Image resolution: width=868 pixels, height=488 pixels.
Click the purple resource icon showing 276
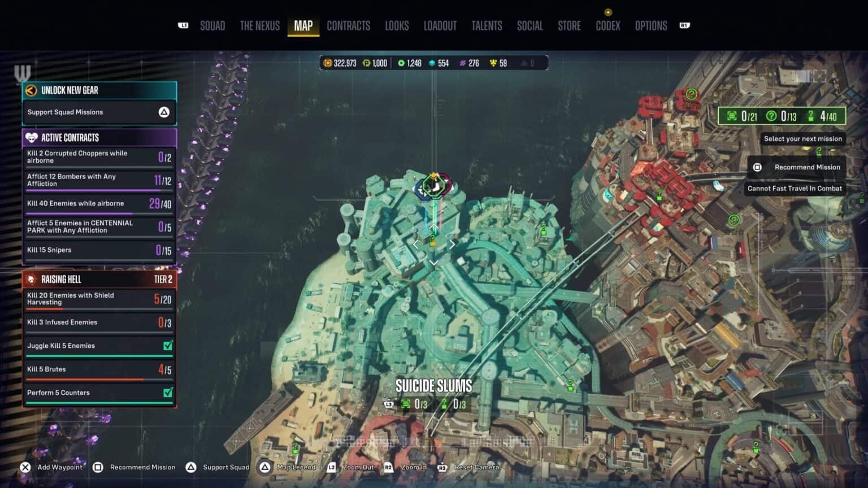pyautogui.click(x=463, y=63)
